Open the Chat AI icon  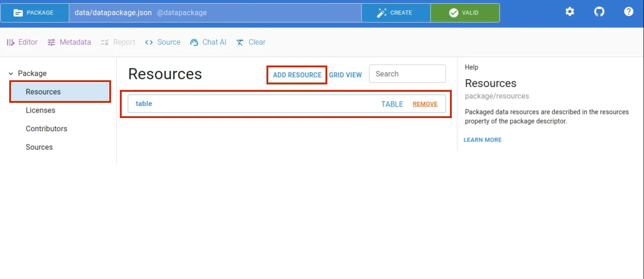click(194, 42)
